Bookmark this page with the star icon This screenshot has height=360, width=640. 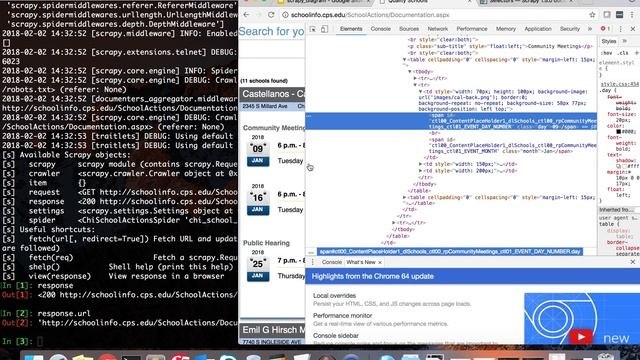(x=592, y=15)
